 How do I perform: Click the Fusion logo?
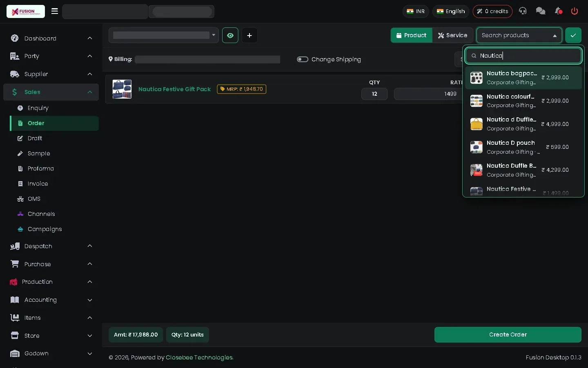tap(26, 11)
